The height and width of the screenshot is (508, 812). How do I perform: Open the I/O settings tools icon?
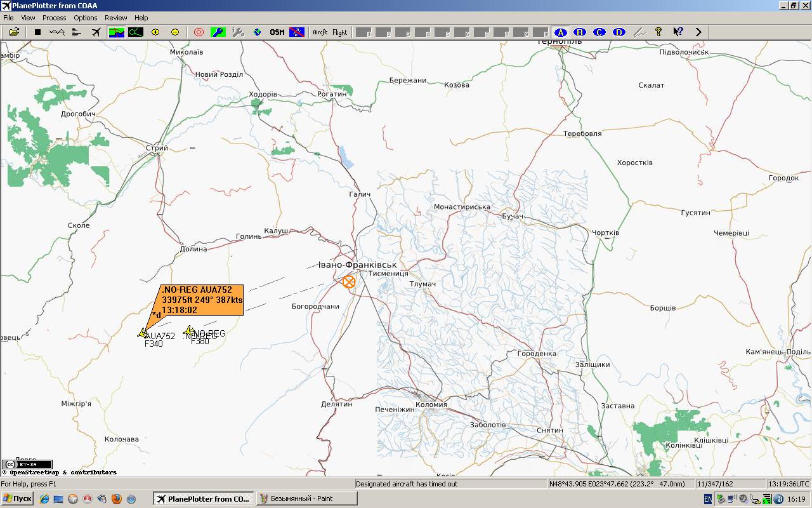pos(238,32)
